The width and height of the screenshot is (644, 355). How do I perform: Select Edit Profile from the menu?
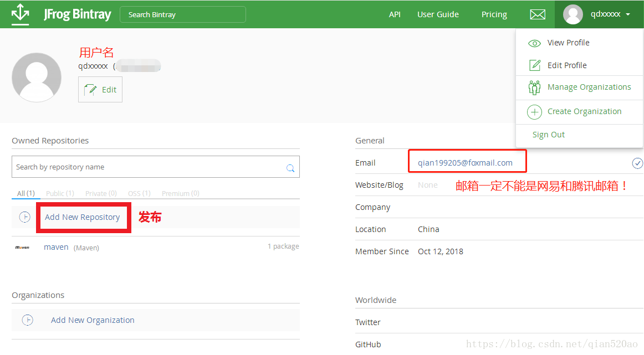(x=567, y=65)
